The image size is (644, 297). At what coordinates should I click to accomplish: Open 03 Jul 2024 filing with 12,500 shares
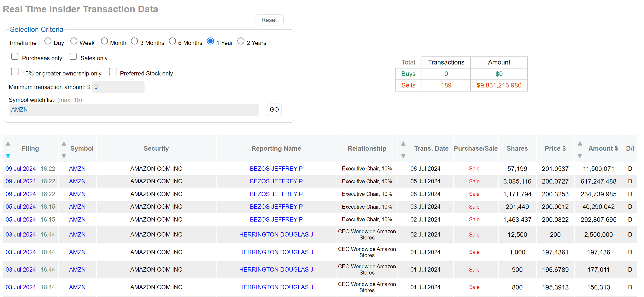pyautogui.click(x=21, y=235)
